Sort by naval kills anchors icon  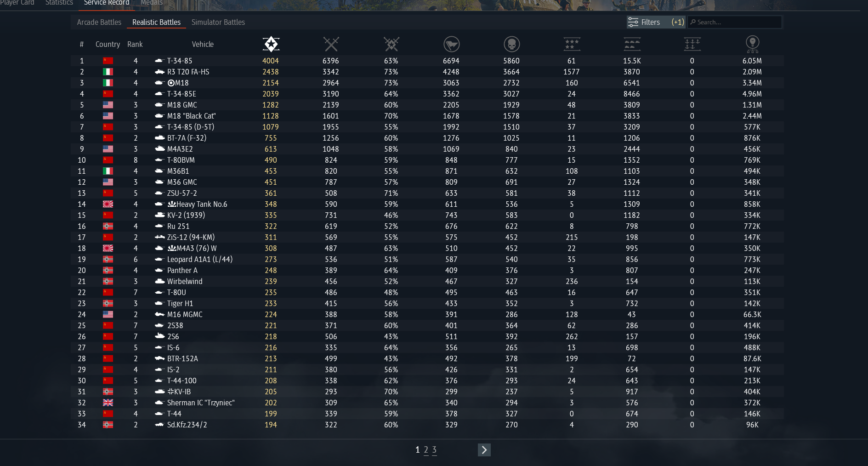[692, 44]
